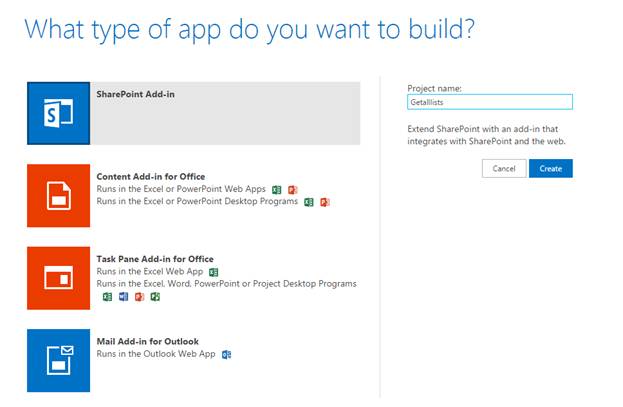Click PowerPoint icon on Web Apps line
The image size is (623, 407).
point(293,189)
